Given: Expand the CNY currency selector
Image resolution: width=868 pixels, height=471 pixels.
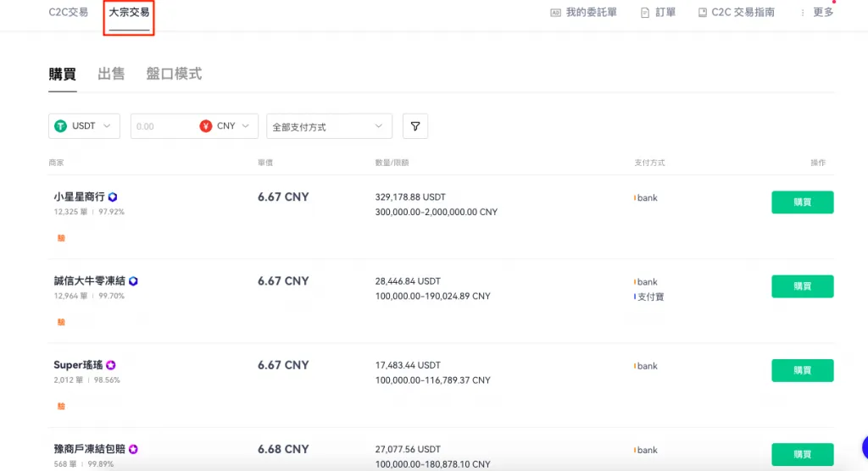Looking at the screenshot, I should point(229,126).
